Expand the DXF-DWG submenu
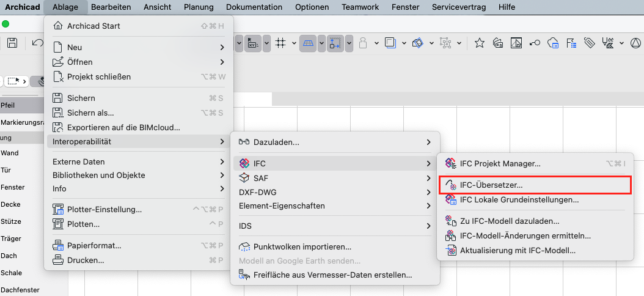Screen dimensions: 644x296 (x=335, y=192)
